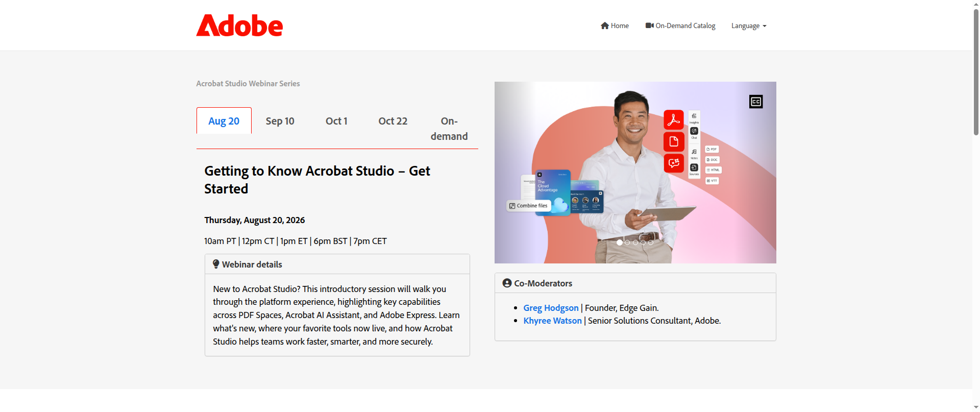The height and width of the screenshot is (412, 980).
Task: Select the second carousel slide dot
Action: 627,243
